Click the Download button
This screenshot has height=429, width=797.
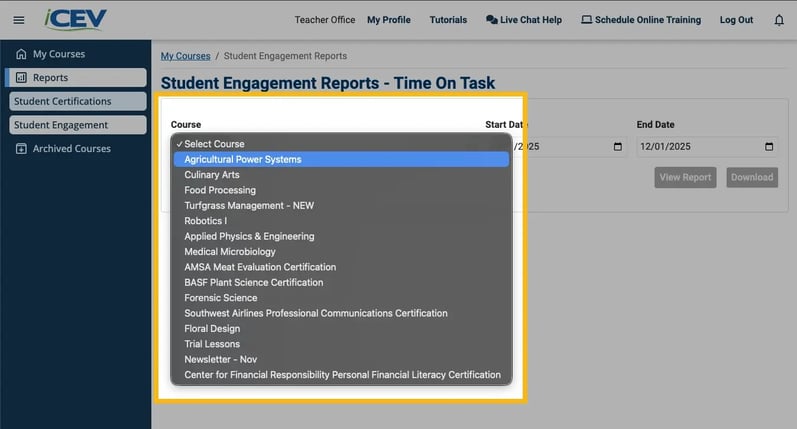tap(752, 177)
